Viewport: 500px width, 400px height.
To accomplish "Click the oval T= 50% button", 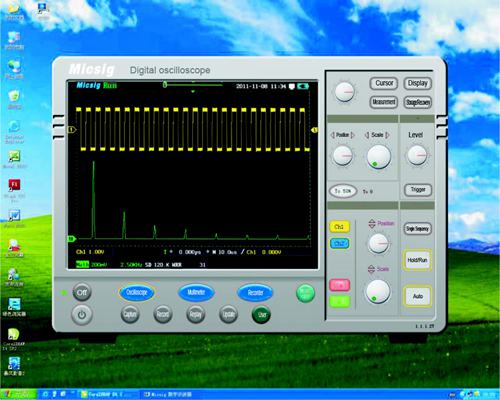I will tap(343, 191).
